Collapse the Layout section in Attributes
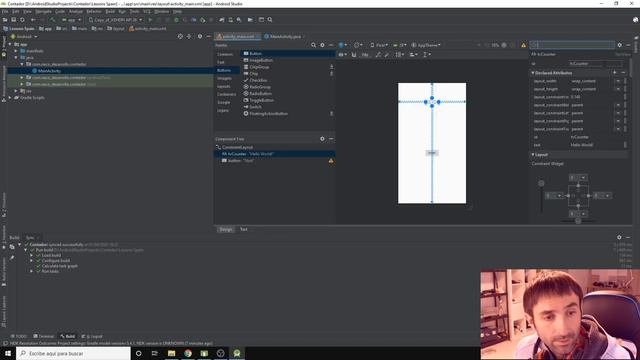This screenshot has width=640, height=360. point(533,155)
